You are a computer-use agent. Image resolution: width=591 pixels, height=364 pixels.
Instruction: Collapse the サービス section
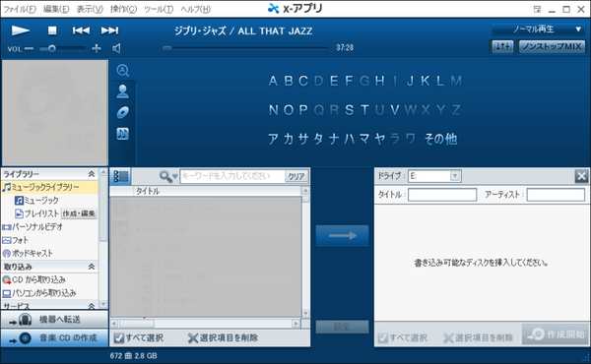[x=92, y=306]
